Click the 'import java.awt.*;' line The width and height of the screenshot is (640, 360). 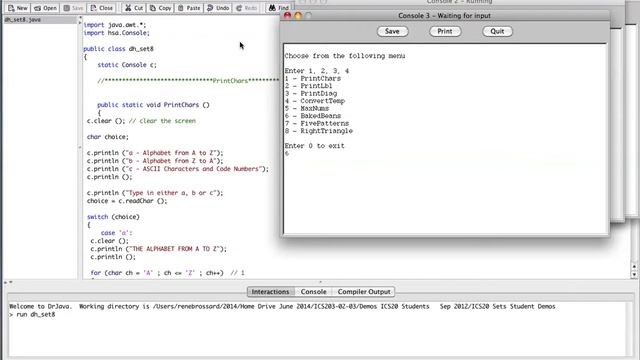tap(115, 25)
